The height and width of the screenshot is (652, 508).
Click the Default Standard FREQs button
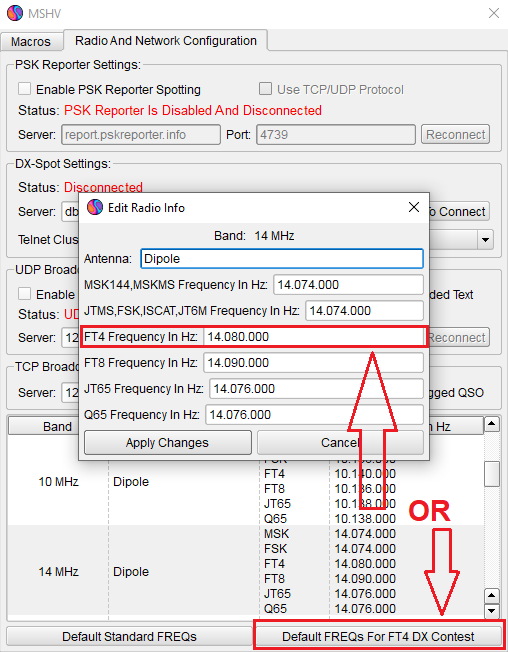coord(129,637)
